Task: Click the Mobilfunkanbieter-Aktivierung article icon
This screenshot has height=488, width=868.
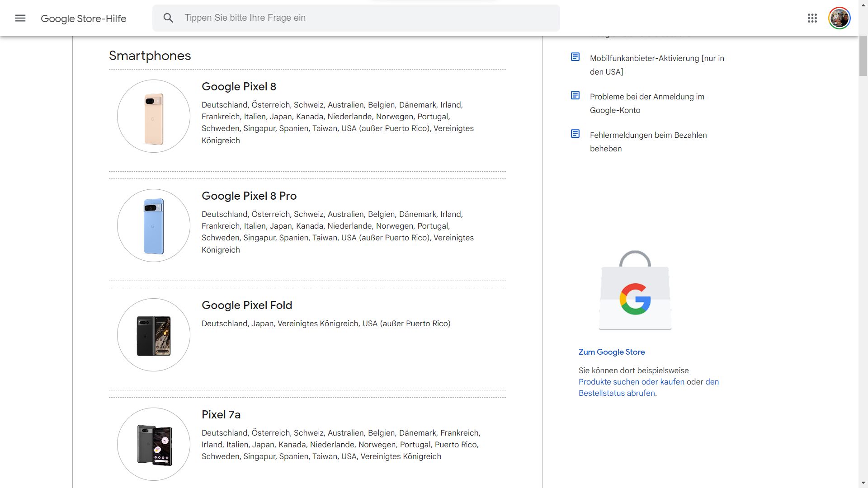Action: [575, 57]
